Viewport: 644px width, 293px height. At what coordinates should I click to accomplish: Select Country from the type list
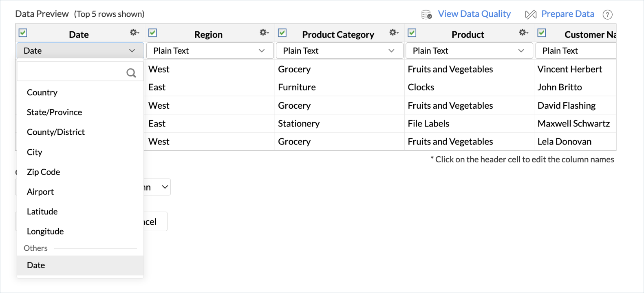(x=42, y=93)
